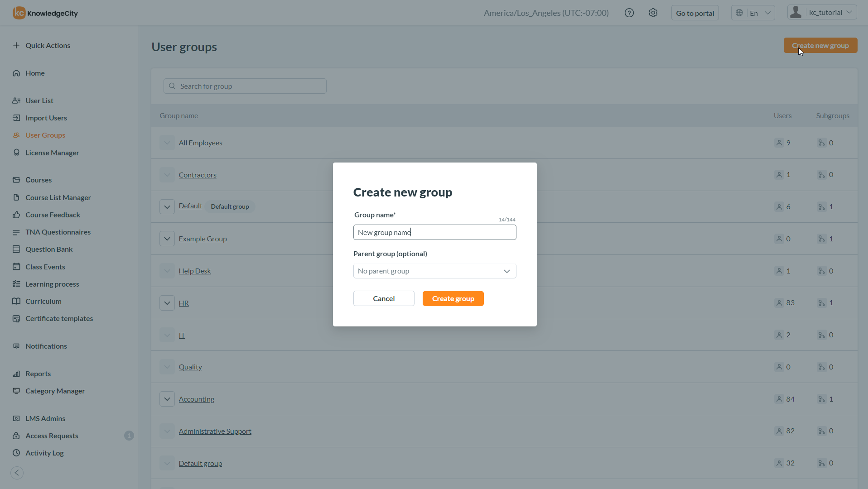Open the kc_tutorial account dropdown
This screenshot has height=489, width=868.
(822, 13)
